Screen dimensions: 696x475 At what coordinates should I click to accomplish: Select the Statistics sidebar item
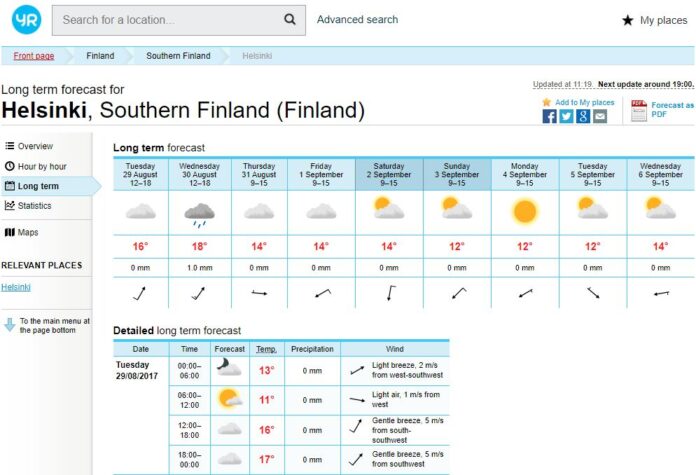click(34, 206)
